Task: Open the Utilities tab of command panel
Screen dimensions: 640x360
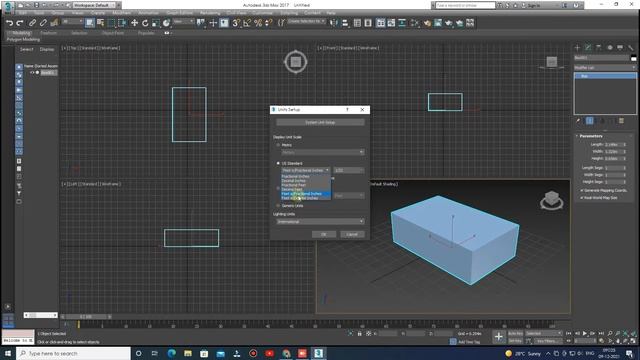Action: pos(631,48)
